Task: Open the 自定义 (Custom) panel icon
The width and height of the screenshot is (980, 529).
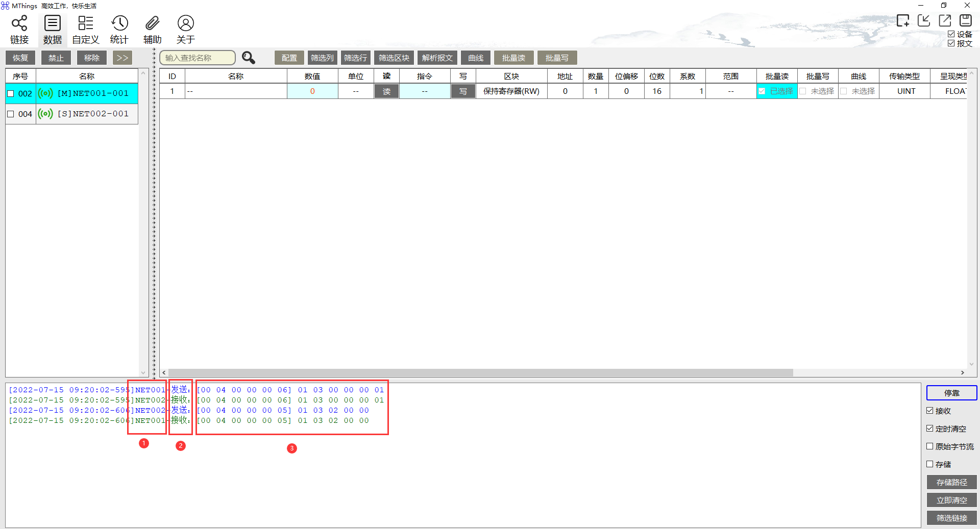Action: click(85, 29)
